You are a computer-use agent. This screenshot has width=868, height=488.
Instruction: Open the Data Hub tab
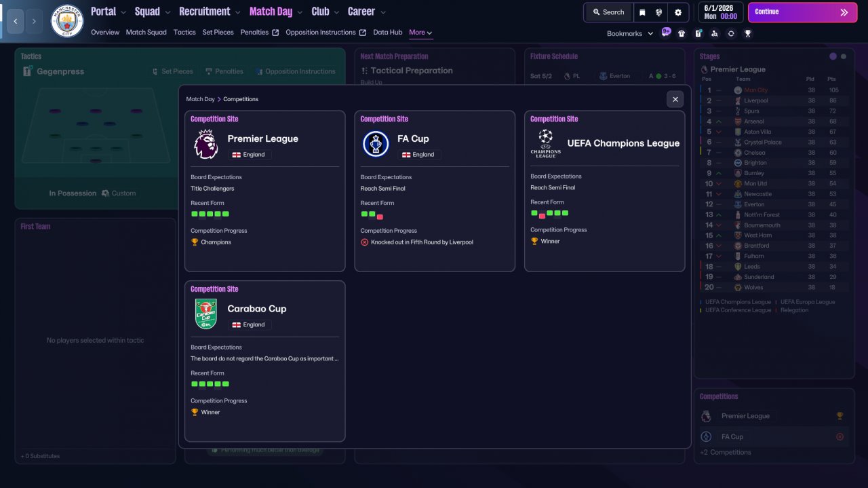click(x=388, y=33)
